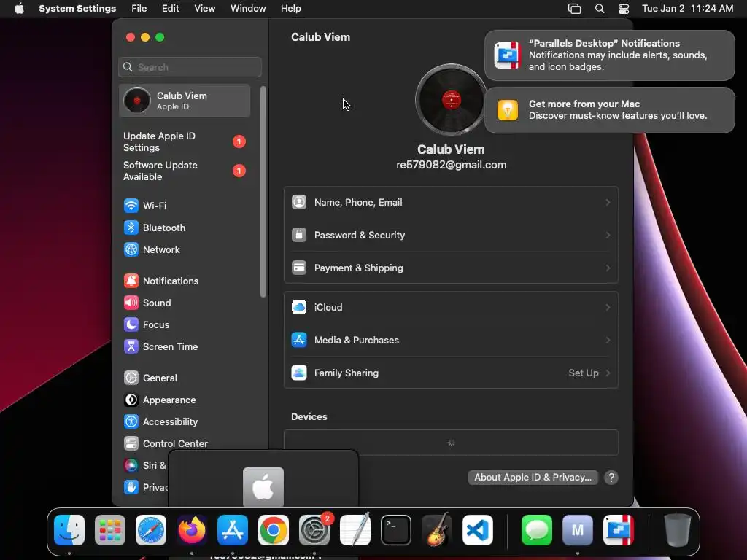
Task: Launch Safari from the Dock
Action: point(151,530)
